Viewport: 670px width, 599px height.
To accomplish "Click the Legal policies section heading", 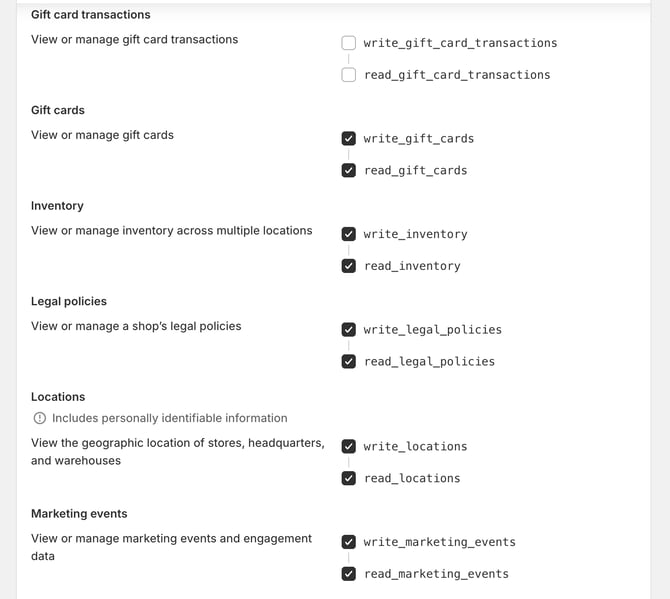I will click(x=69, y=301).
